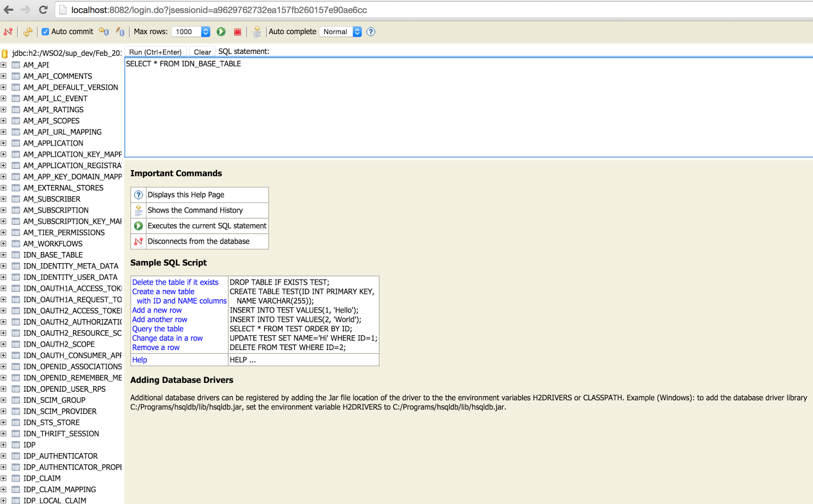Screen dimensions: 813x504
Task: Click the IDN_STS_STORE table icon
Action: (16, 423)
